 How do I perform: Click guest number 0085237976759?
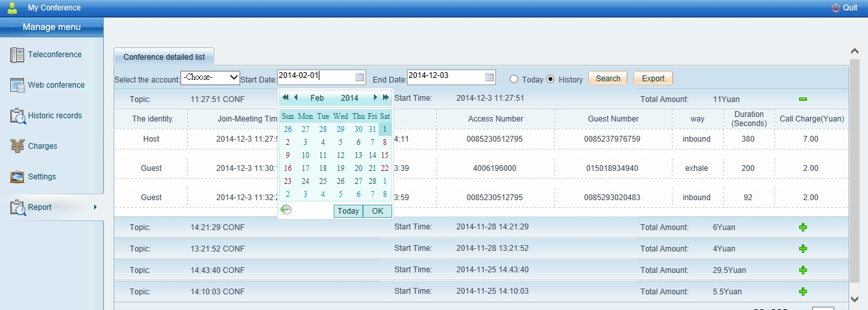[x=612, y=139]
